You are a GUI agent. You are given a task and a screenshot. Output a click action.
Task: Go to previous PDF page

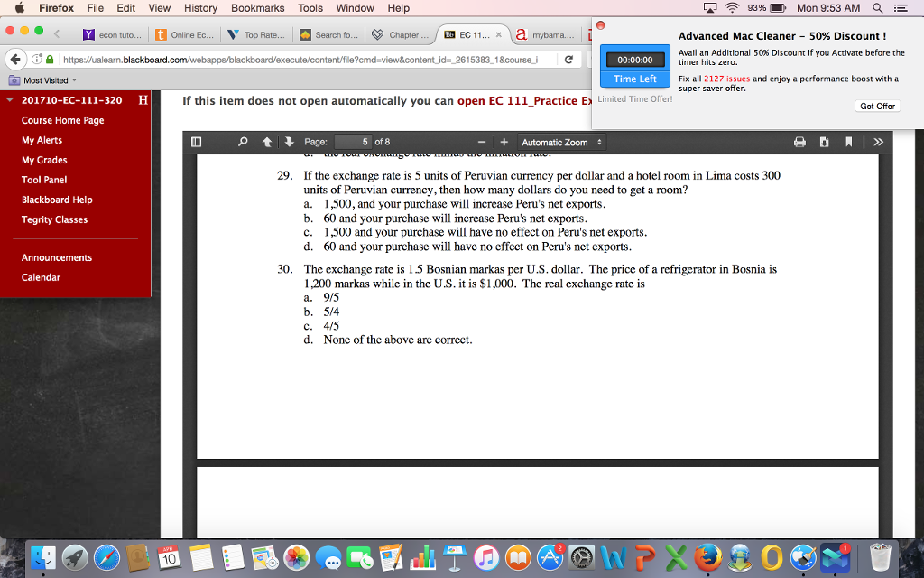[x=267, y=142]
